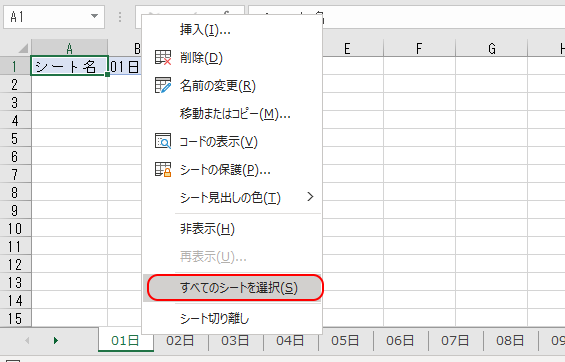
Task: Select row 12 header
Action: (15, 264)
